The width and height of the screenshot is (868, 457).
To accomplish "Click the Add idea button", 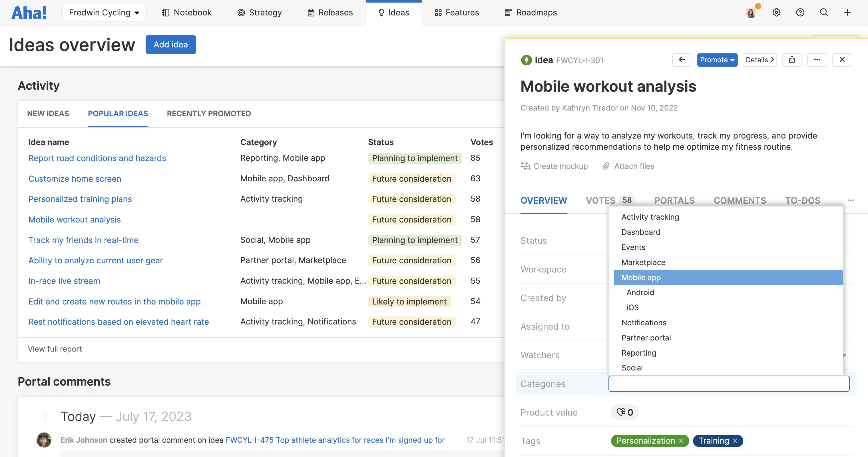I will click(x=170, y=45).
